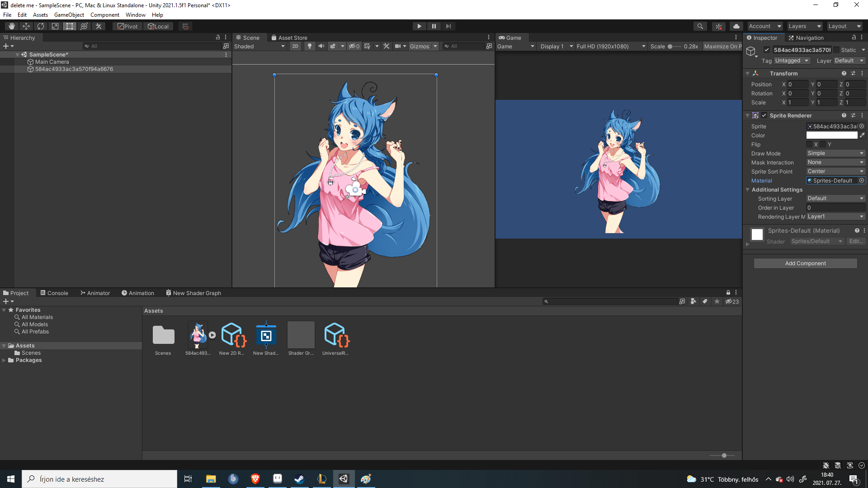Toggle the GameObject active checkbox in Inspector

coord(767,50)
